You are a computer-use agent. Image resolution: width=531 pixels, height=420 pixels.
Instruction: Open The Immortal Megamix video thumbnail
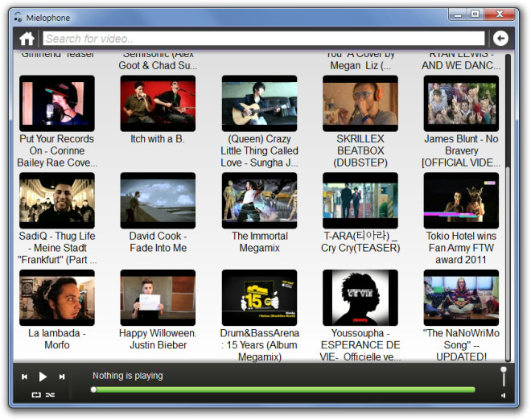259,200
